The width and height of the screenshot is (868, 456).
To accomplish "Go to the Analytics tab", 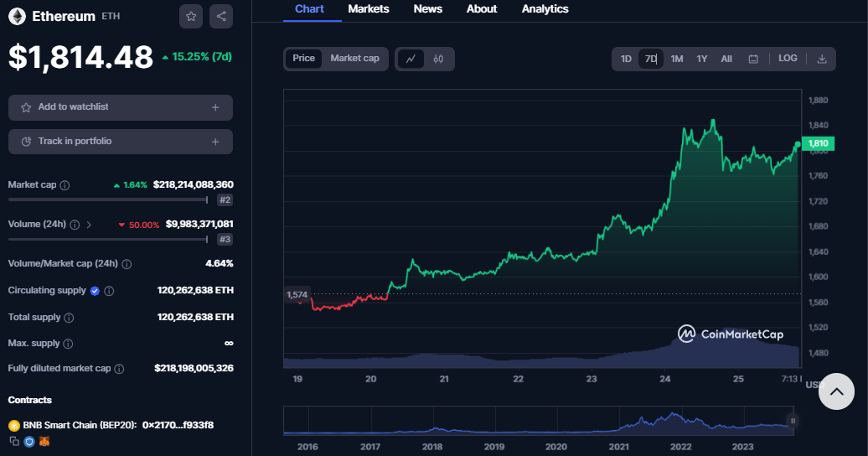I will [x=545, y=9].
